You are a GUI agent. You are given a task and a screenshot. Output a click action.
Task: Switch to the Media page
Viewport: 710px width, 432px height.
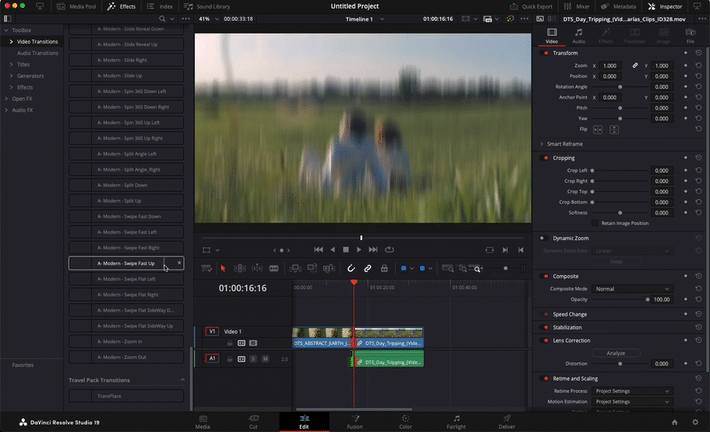pyautogui.click(x=202, y=422)
